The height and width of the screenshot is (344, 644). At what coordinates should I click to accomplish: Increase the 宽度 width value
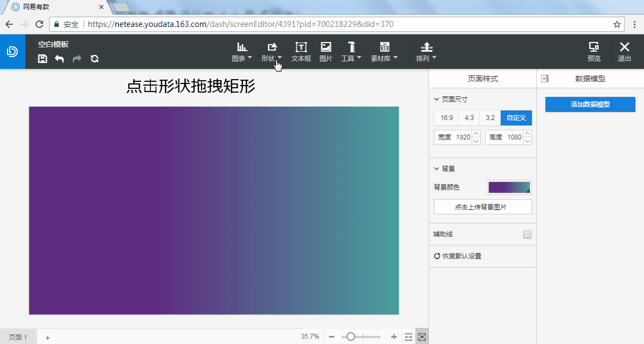coord(476,134)
